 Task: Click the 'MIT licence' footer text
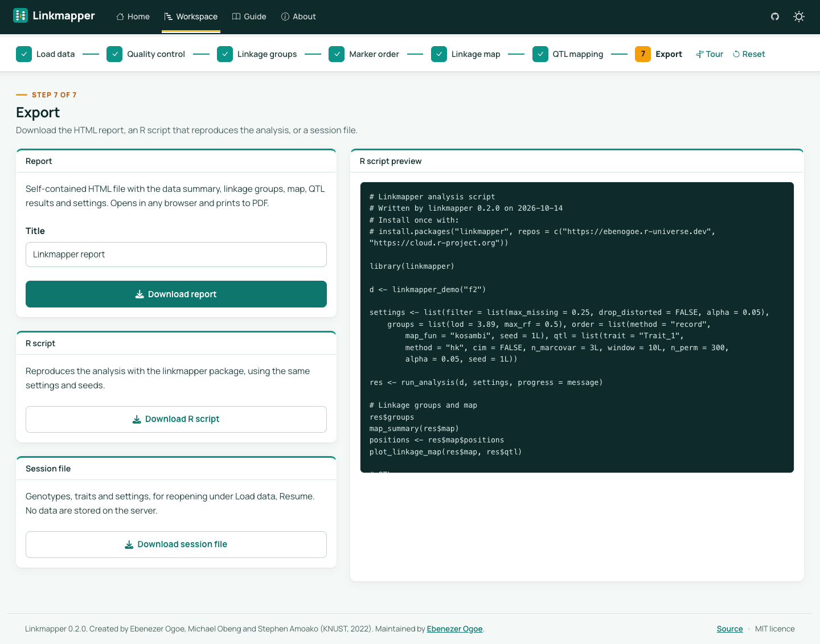pos(775,629)
